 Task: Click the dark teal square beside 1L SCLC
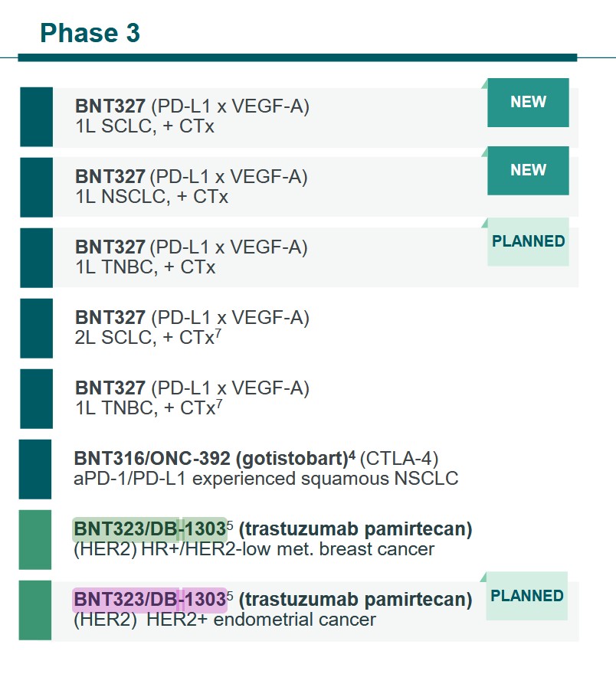[x=36, y=116]
